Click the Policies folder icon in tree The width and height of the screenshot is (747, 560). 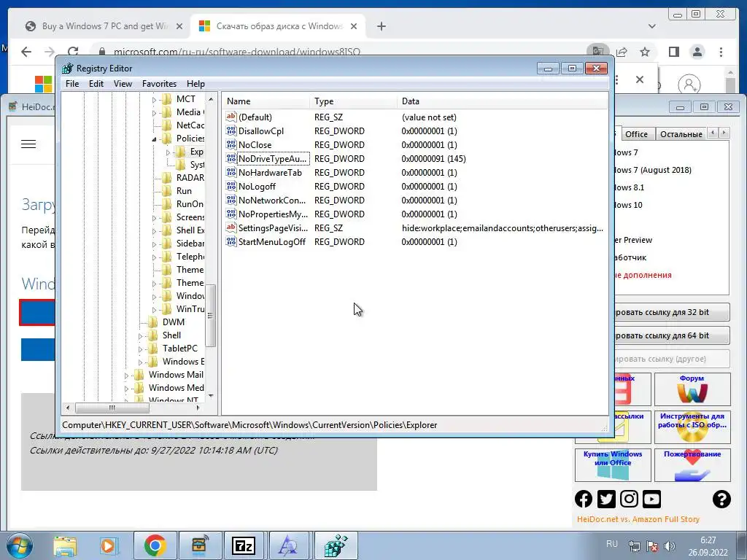coord(167,138)
